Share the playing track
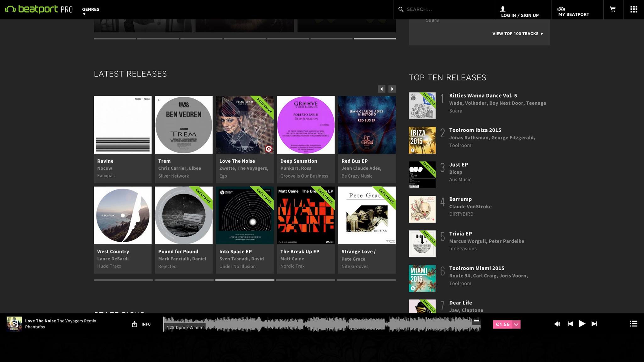Screen dimensions: 644x362 click(134, 324)
